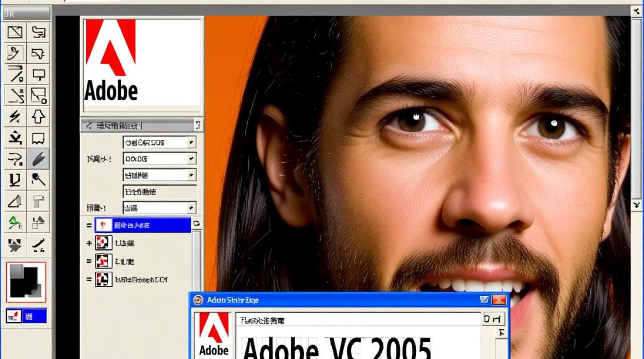Select the Lasso tool near the top toolbar
The width and height of the screenshot is (644, 359).
pos(14,54)
